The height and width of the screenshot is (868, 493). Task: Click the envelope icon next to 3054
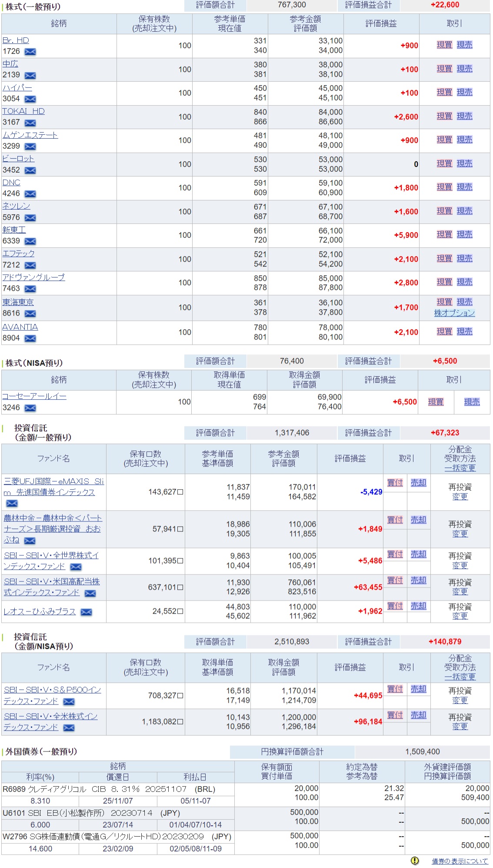click(30, 99)
